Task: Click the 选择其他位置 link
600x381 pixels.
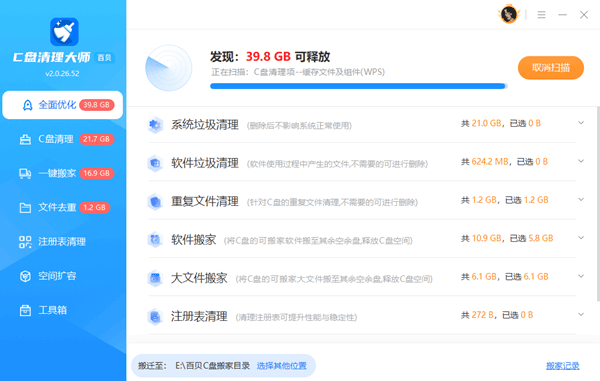Action: click(x=281, y=366)
